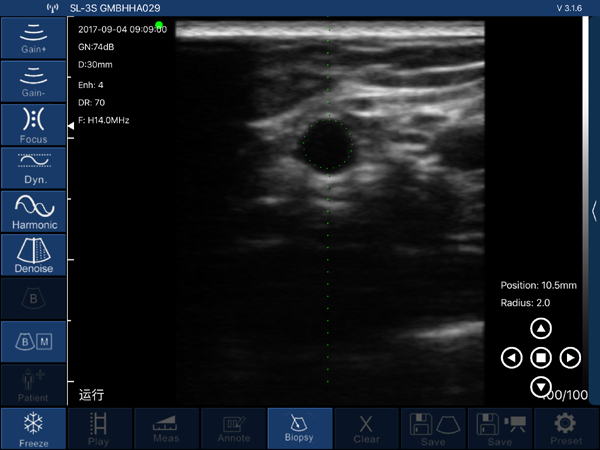Open the Annote annotation tool
Screen dimensions: 600x450
[x=233, y=428]
